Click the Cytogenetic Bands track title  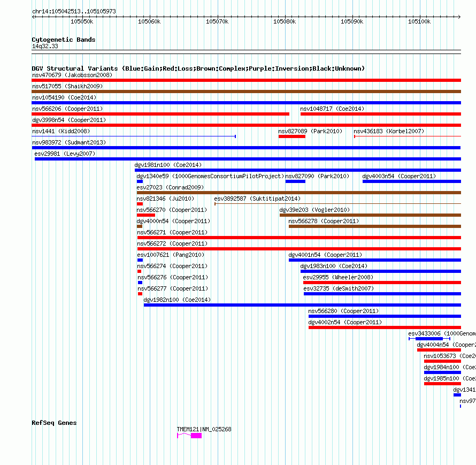[64, 40]
